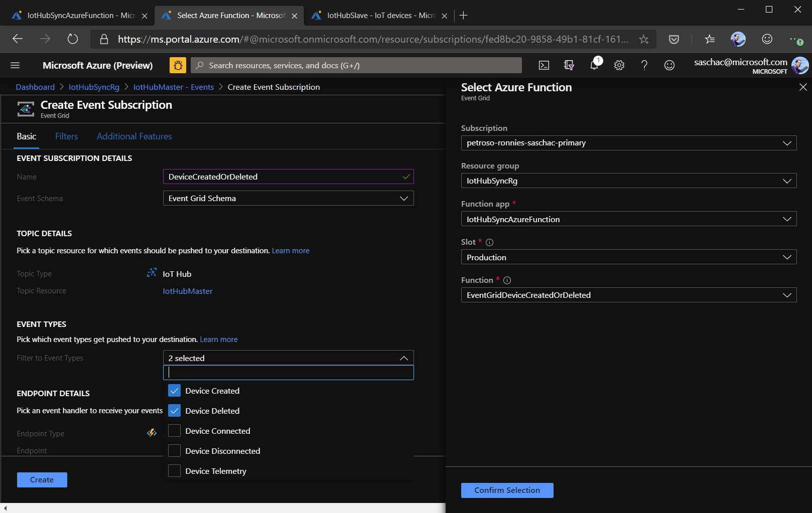Open the Azure portal hamburger menu
This screenshot has width=812, height=513.
(x=15, y=65)
